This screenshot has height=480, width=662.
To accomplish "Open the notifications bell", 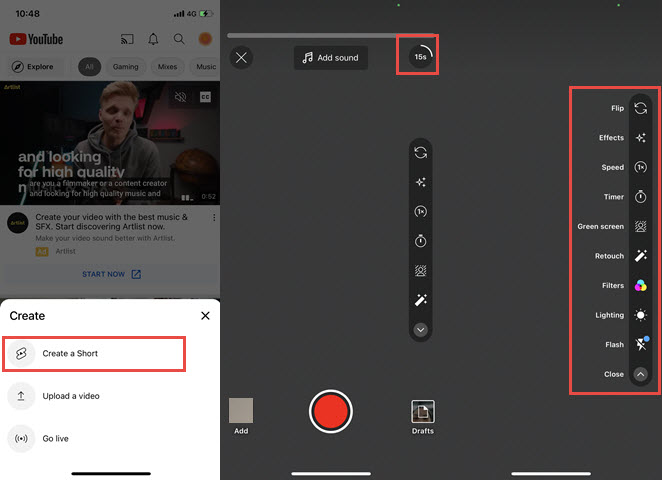I will point(153,39).
